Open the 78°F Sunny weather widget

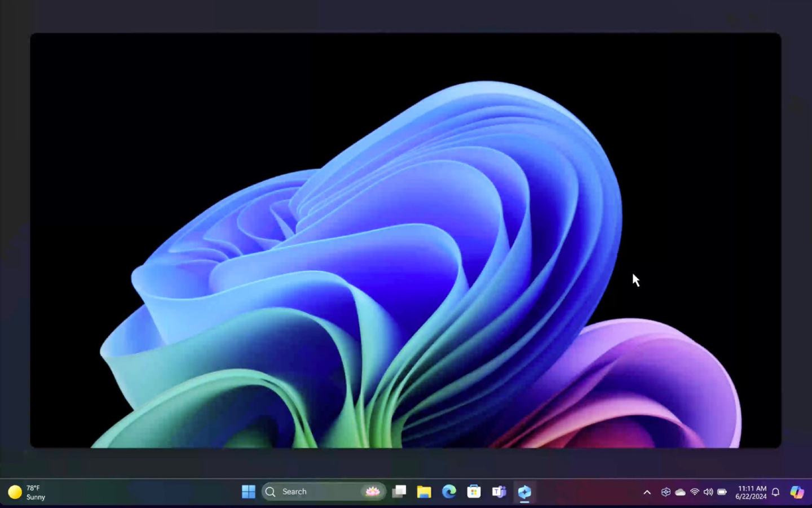click(x=27, y=492)
